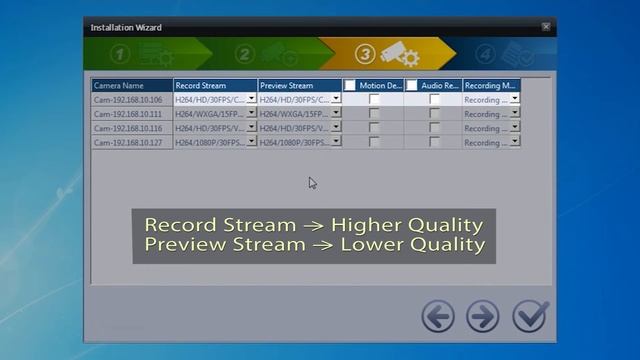Click the back arrow button
Screen dimensions: 640x360
[438, 316]
